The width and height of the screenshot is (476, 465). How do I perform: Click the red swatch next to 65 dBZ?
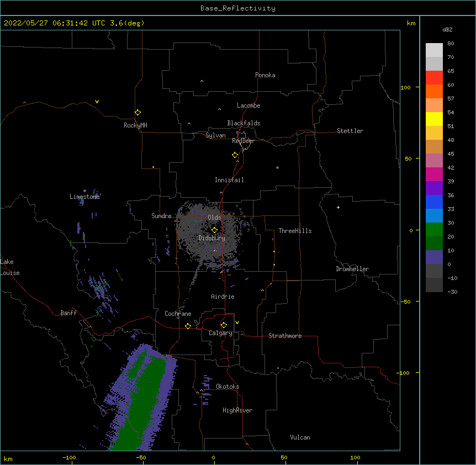434,77
